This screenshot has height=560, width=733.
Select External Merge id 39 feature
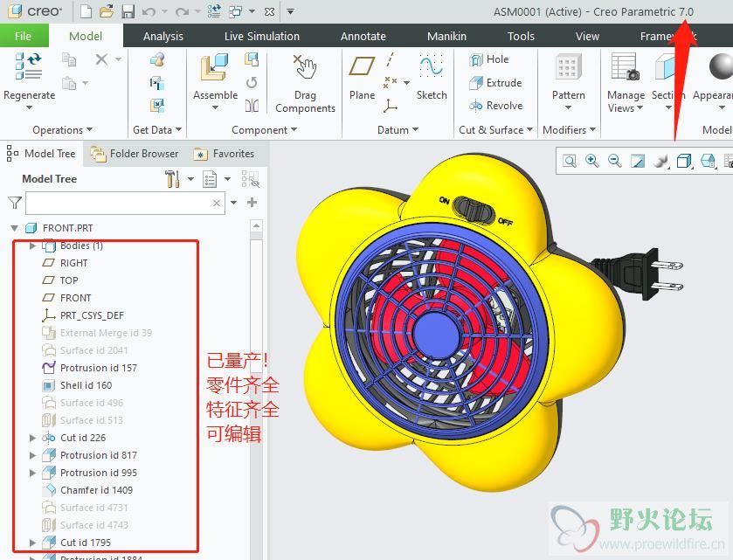97,333
